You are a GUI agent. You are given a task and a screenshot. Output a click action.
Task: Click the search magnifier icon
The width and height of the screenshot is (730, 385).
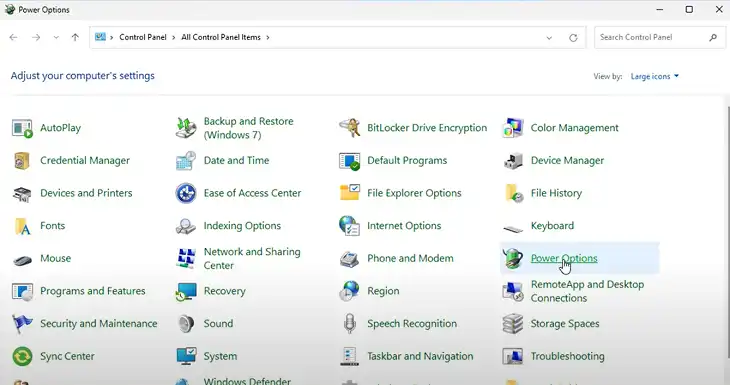(713, 37)
